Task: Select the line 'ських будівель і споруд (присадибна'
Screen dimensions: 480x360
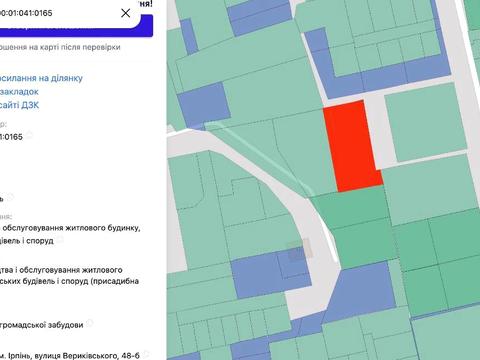Action: click(69, 281)
